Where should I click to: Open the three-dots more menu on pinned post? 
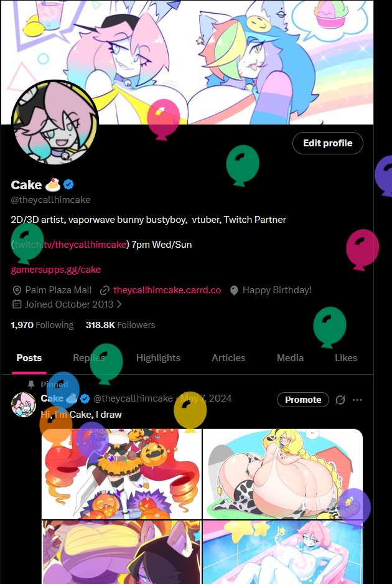tap(357, 400)
